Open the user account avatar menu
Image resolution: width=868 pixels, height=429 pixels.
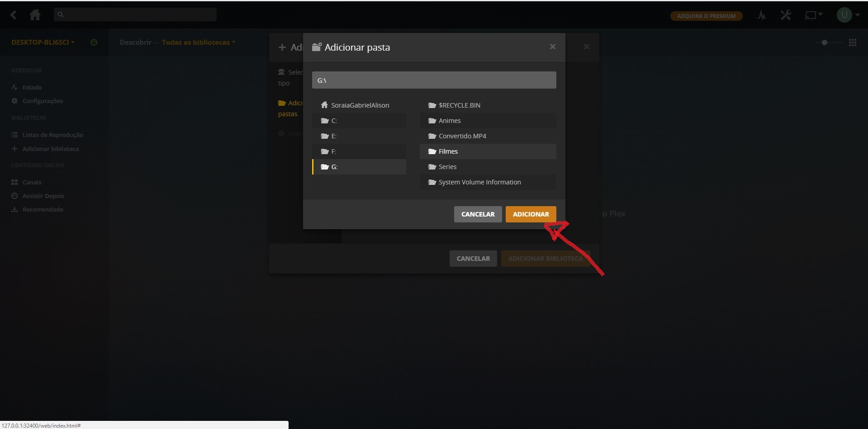[x=848, y=15]
